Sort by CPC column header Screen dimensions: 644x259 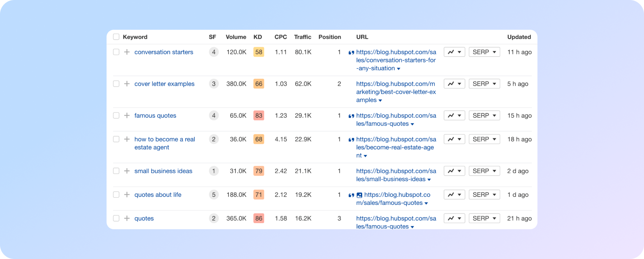pos(281,37)
